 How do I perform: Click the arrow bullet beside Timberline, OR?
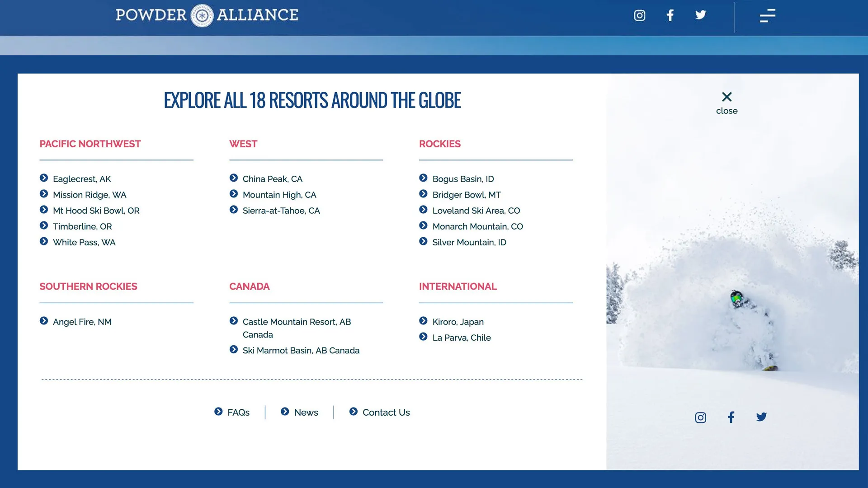point(44,225)
